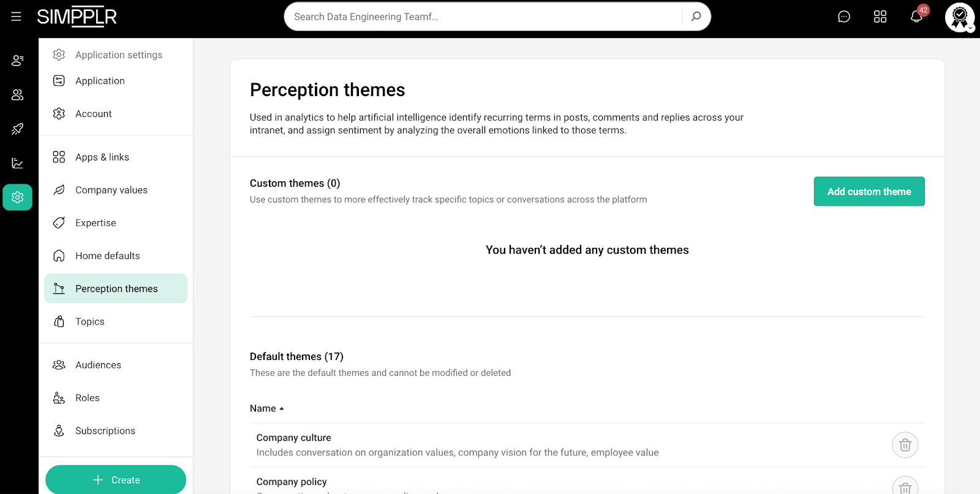This screenshot has width=980, height=494.
Task: Click the Simpplr logo
Action: (x=77, y=17)
